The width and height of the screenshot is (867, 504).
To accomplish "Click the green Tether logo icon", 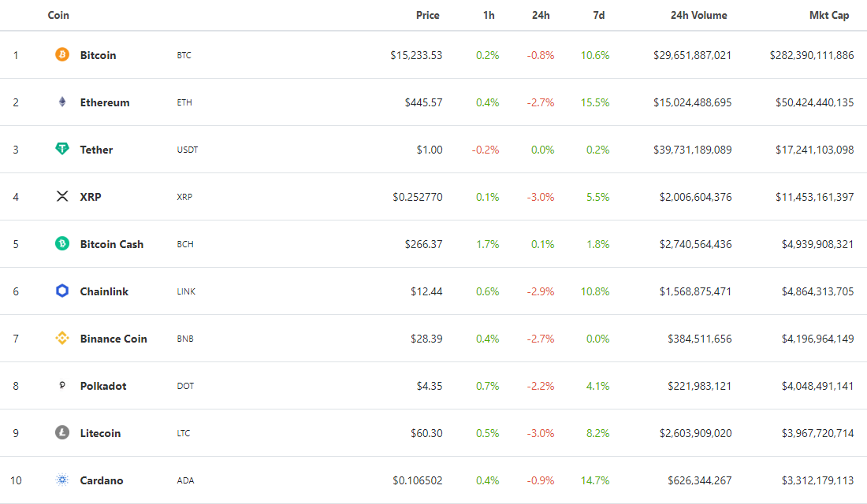I will pos(62,150).
